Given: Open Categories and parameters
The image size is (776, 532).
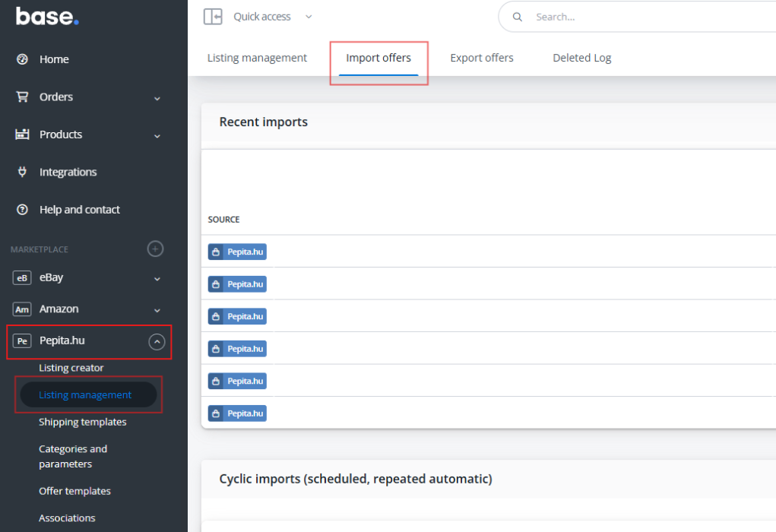Looking at the screenshot, I should 73,456.
